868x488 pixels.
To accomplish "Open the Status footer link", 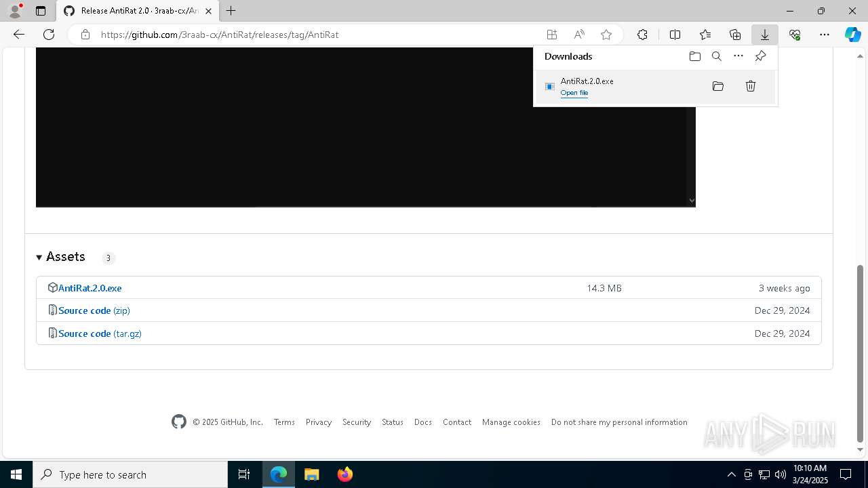I will (x=393, y=422).
